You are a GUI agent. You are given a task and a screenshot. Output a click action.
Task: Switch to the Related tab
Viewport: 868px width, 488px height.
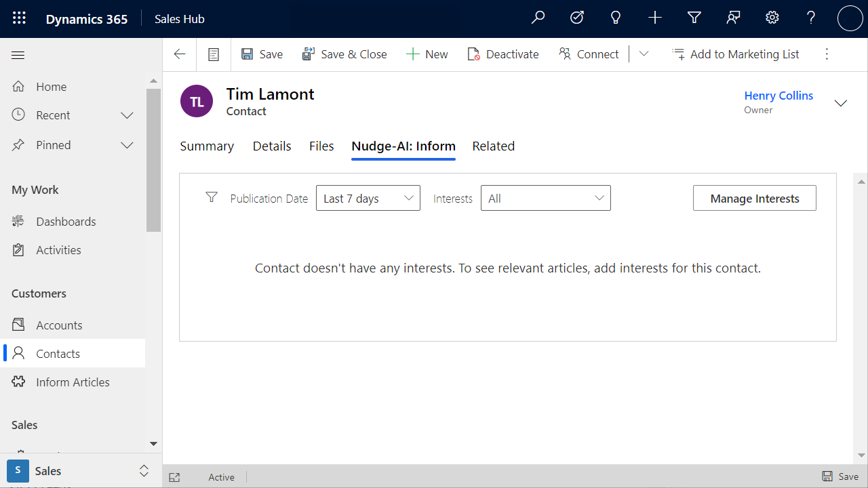494,146
